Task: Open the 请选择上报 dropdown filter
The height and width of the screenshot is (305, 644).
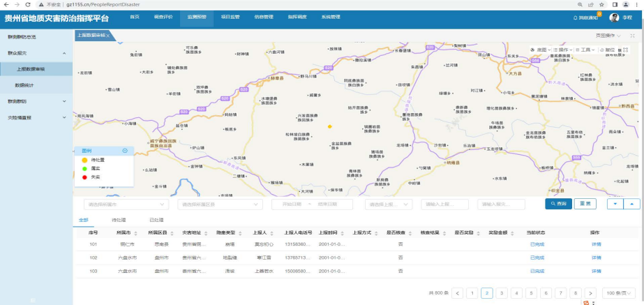Action: pos(389,204)
